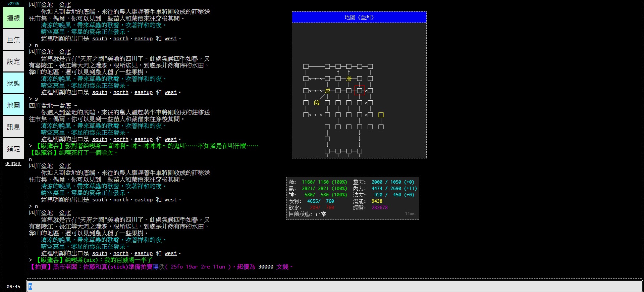The image size is (644, 292).
Task: Click the 飲水 value 209/ 760
Action: [x=322, y=207]
